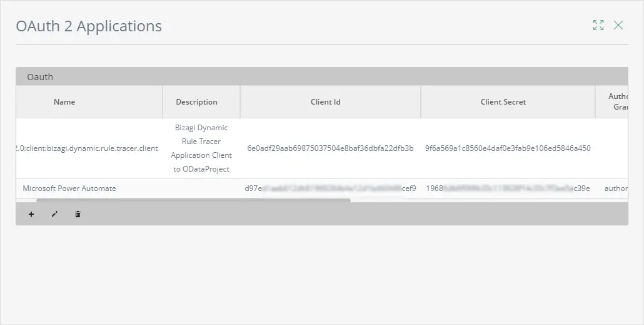Click the client secret starting with 1968

(x=508, y=188)
